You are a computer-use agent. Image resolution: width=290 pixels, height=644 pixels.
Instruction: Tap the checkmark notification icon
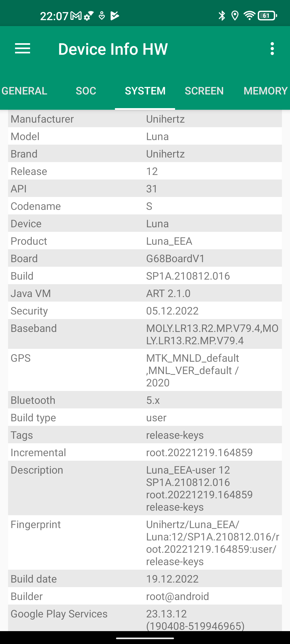(x=115, y=16)
